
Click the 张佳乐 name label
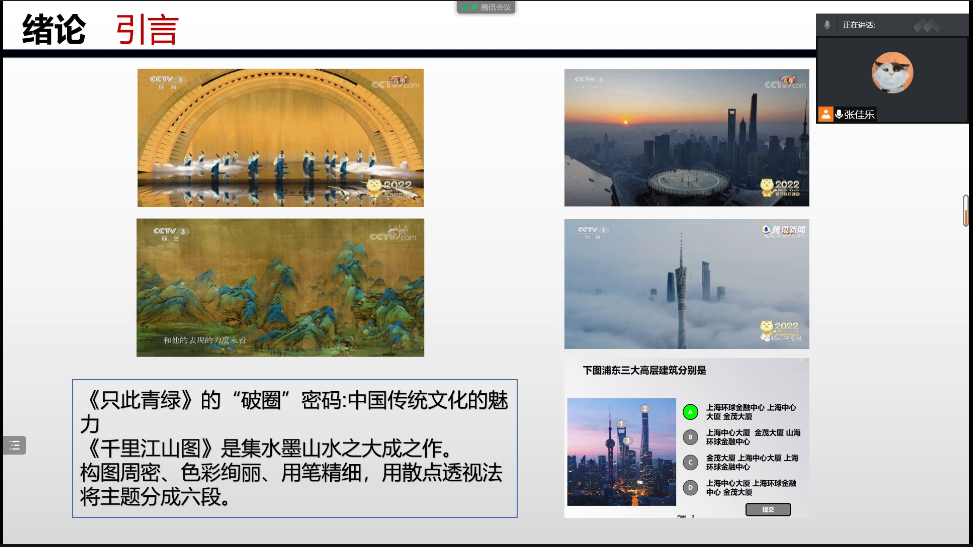tap(859, 114)
